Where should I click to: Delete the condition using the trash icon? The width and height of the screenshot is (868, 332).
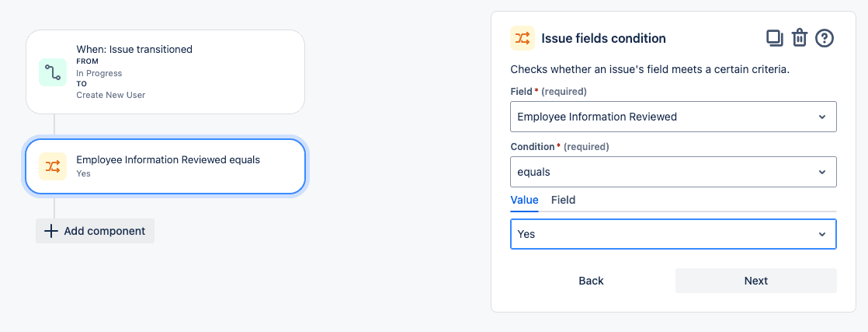(x=800, y=38)
